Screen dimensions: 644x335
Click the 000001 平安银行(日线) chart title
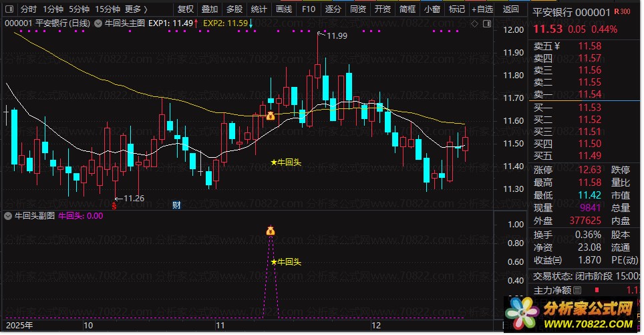pyautogui.click(x=47, y=23)
